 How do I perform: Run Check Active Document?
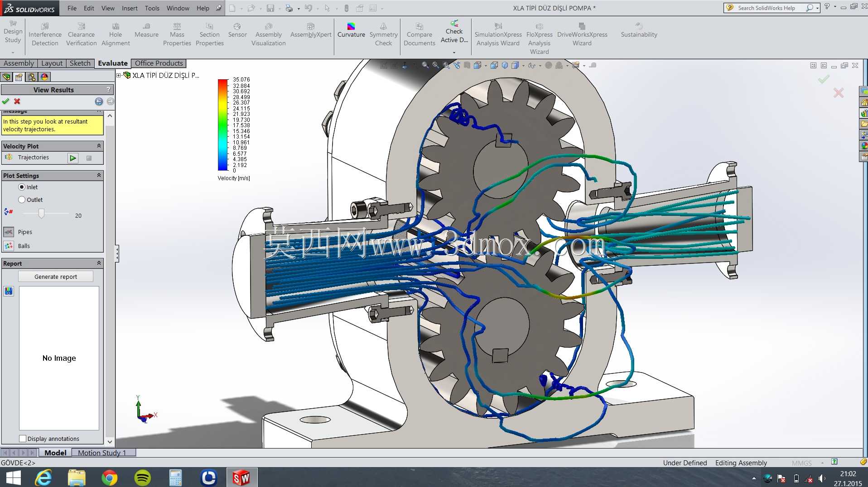point(454,31)
